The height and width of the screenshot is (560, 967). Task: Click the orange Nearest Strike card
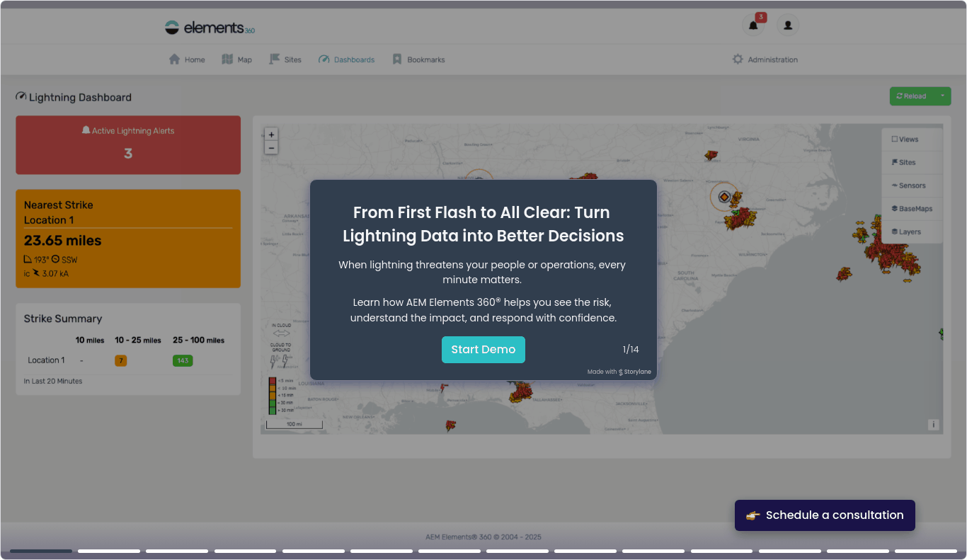click(x=128, y=239)
